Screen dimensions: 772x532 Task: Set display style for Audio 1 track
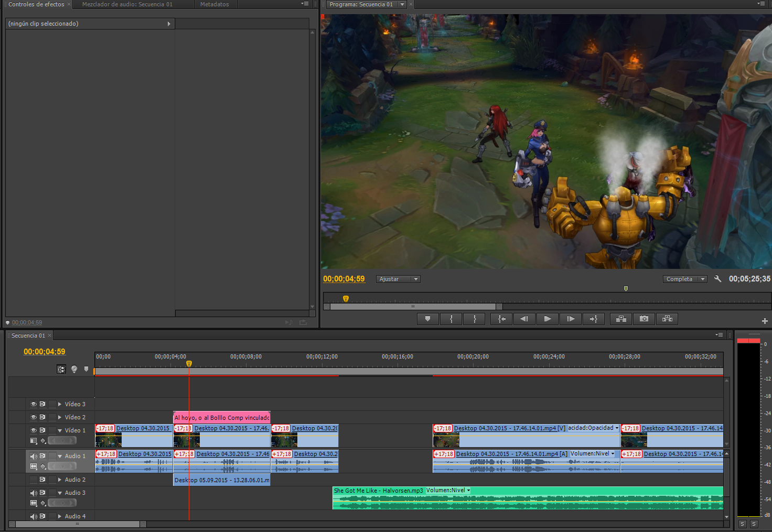pyautogui.click(x=34, y=466)
